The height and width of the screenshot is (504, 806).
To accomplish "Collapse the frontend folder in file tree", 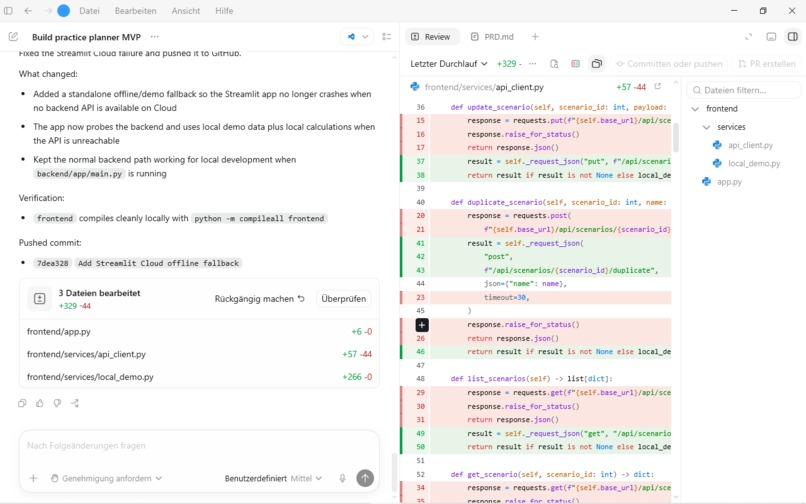I will pos(695,109).
